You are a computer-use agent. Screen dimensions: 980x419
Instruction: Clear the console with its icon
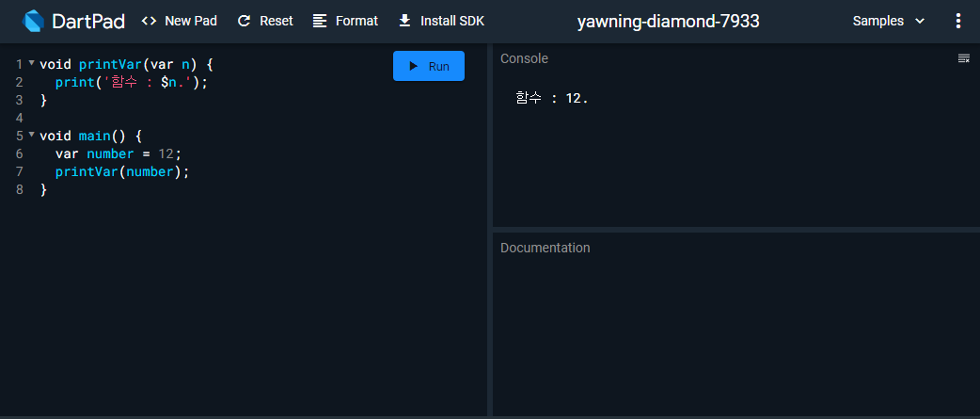pos(964,58)
